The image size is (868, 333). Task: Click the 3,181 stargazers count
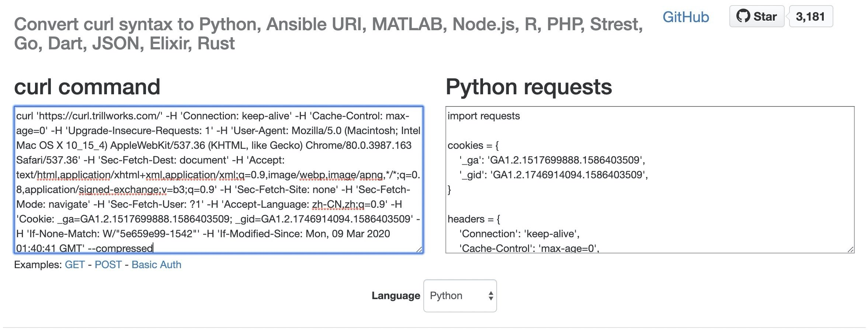click(810, 17)
